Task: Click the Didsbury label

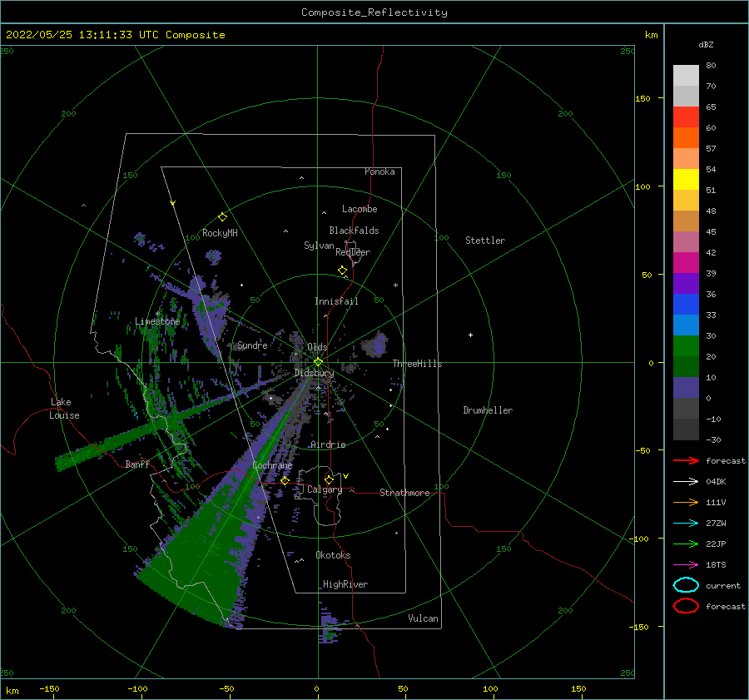Action: (315, 373)
